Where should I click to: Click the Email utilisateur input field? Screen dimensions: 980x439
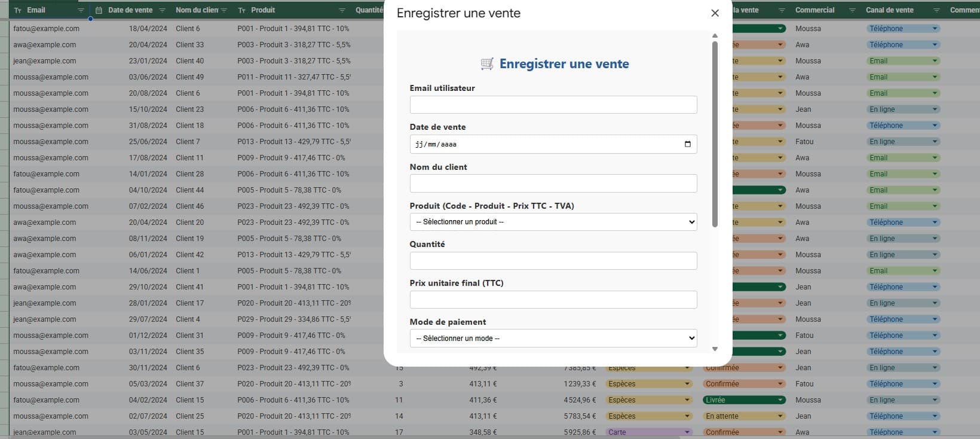point(553,105)
